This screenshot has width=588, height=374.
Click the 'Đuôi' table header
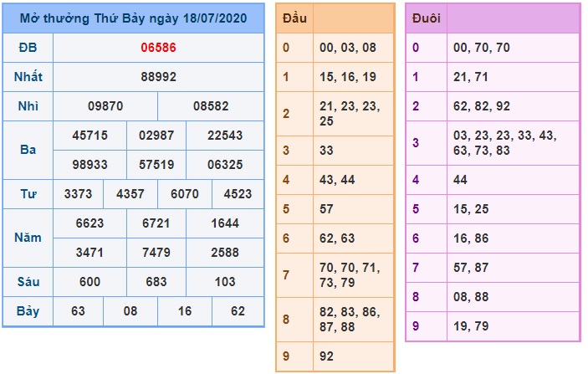[x=426, y=18]
